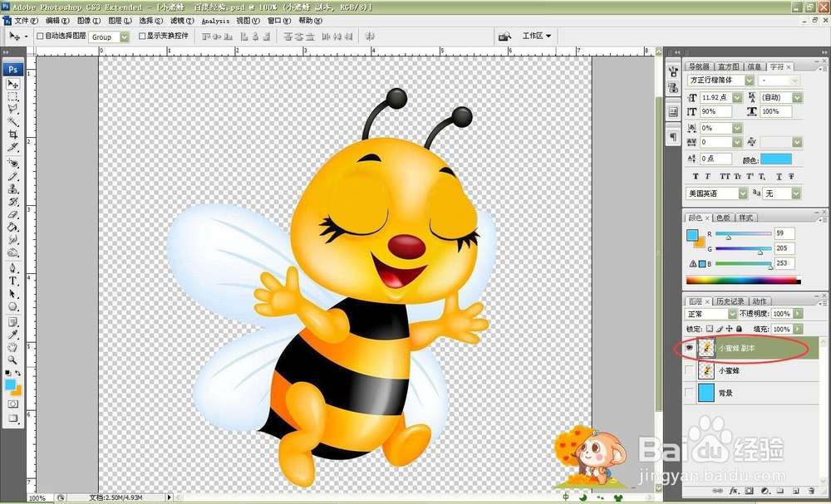Select the Pen tool
Image resolution: width=831 pixels, height=504 pixels.
(12, 268)
